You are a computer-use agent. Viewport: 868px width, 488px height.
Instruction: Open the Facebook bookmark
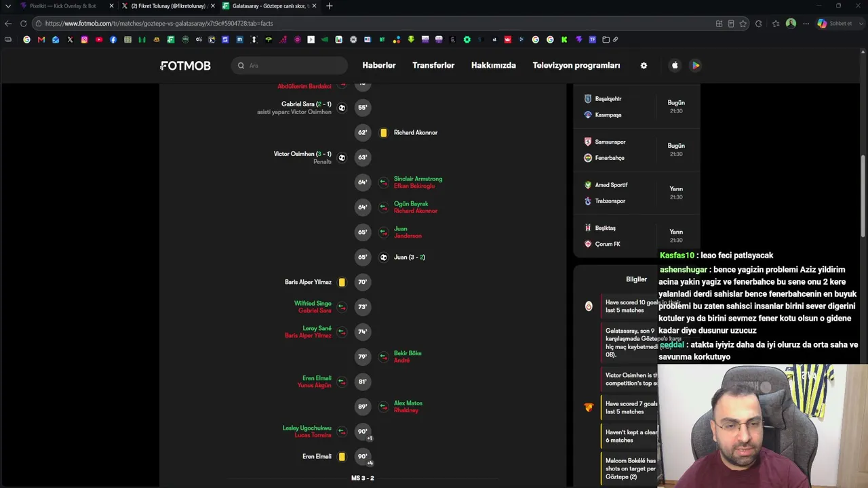[113, 39]
